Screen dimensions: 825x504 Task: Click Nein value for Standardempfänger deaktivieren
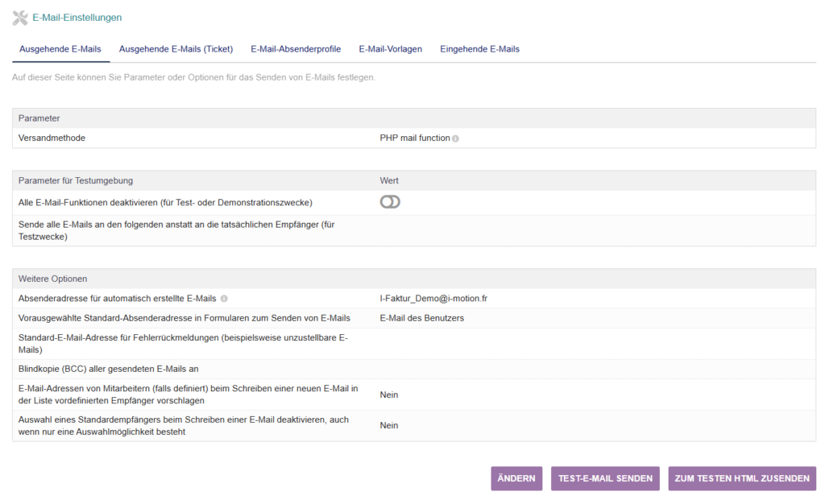point(389,426)
